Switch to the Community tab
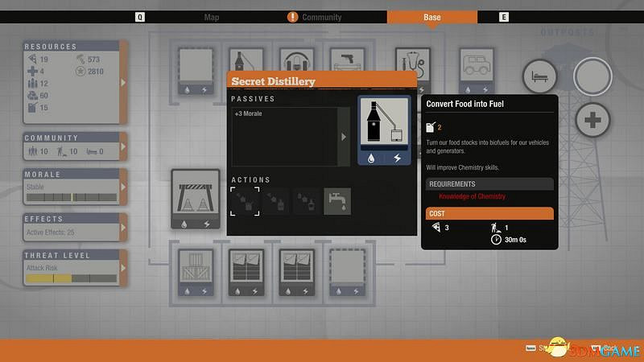Screen dimensions: 644x362 [x=321, y=17]
